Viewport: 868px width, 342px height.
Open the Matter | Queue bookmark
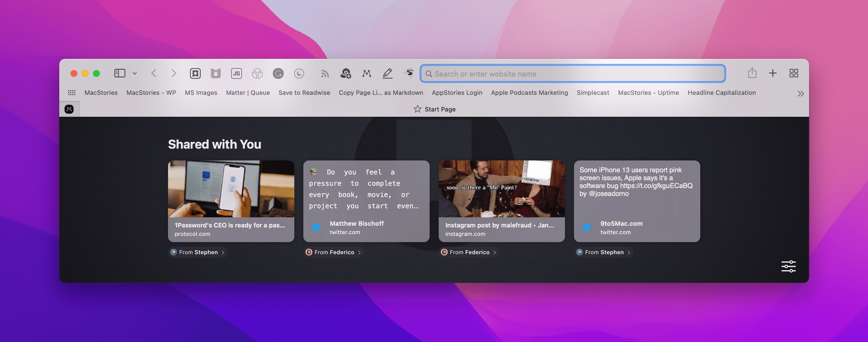coord(248,93)
